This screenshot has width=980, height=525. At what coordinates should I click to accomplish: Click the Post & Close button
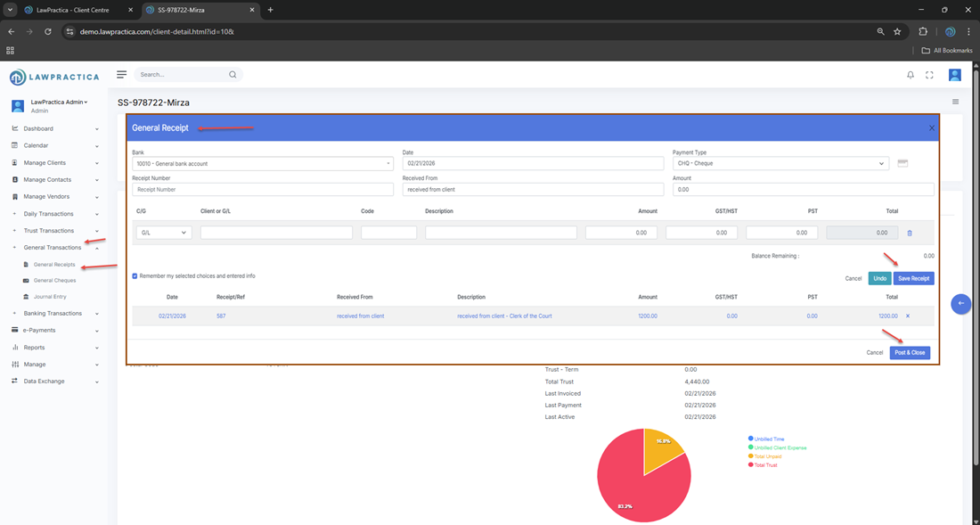(910, 352)
